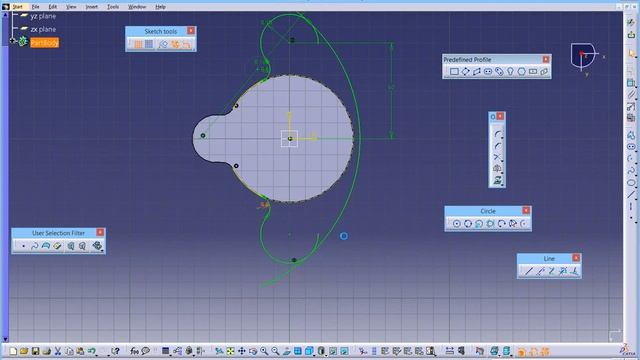
Task: Open the Insert menu
Action: coord(91,7)
